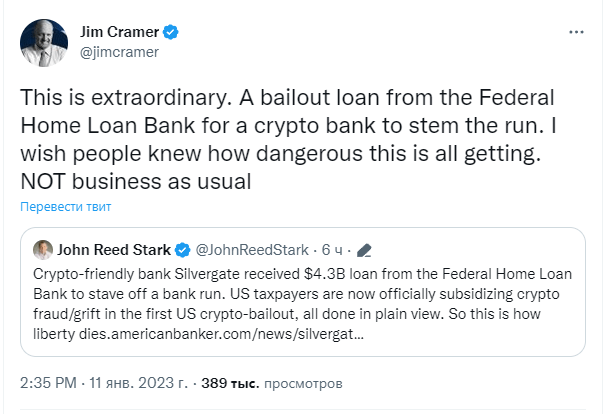Viewport: 605px width, 414px height.
Task: Open John Reed Stark's small avatar
Action: [43, 250]
